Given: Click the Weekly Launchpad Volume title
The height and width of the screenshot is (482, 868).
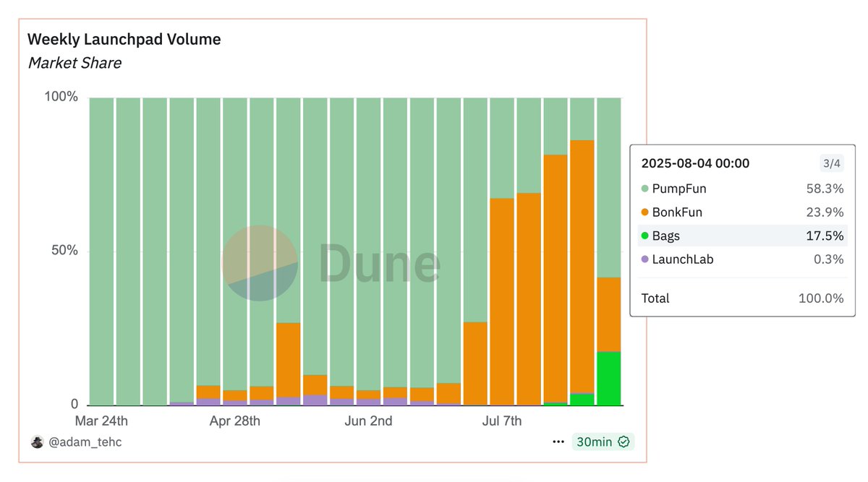Looking at the screenshot, I should point(124,39).
